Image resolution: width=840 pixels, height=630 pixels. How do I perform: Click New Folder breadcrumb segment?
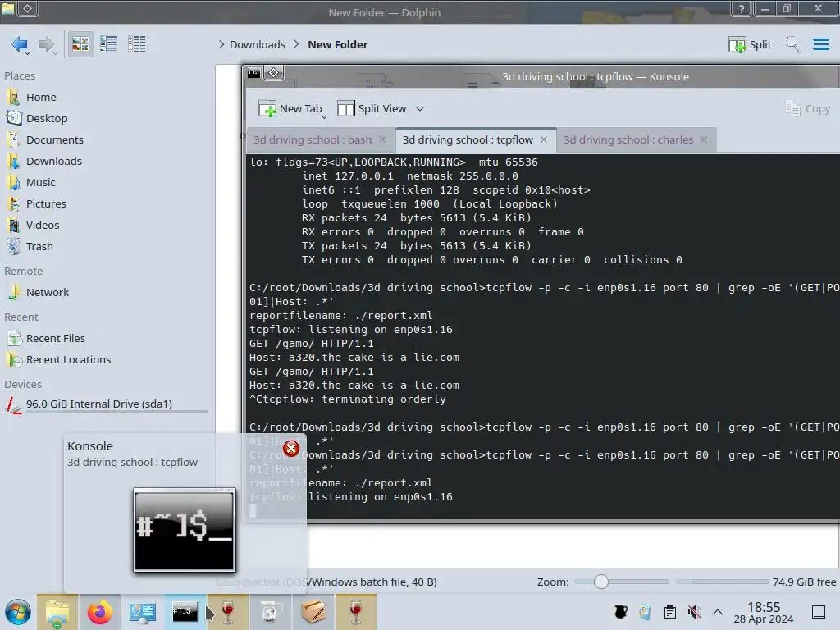point(337,44)
